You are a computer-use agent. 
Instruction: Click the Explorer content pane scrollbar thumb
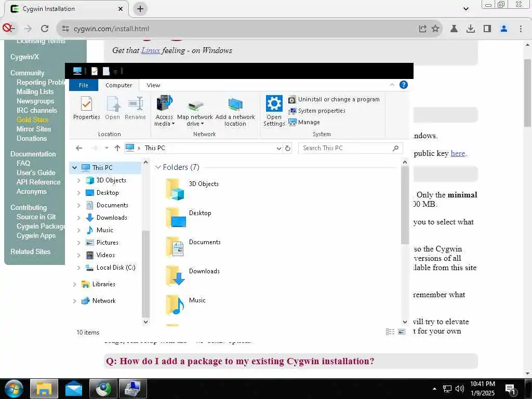[405, 205]
